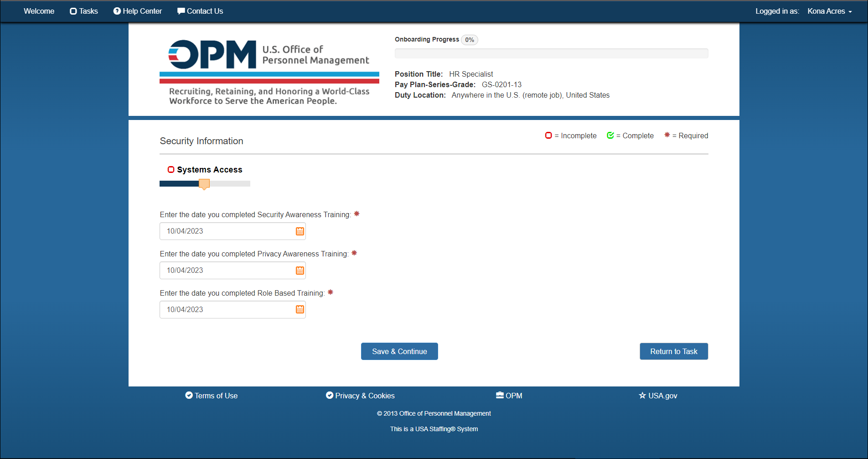The image size is (868, 459).
Task: Click the Tasks checkbox icon in navbar
Action: click(73, 11)
